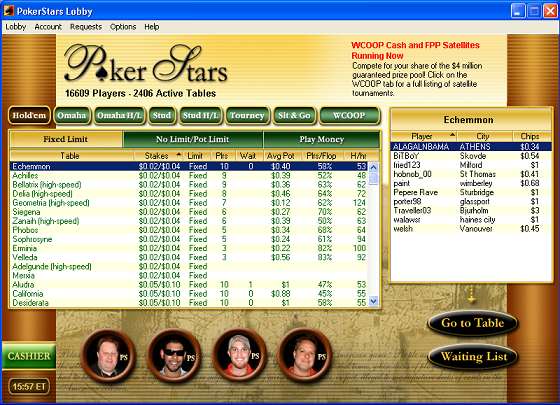560x405 pixels.
Task: Select player BiTBoY from Skovde
Action: click(x=471, y=156)
